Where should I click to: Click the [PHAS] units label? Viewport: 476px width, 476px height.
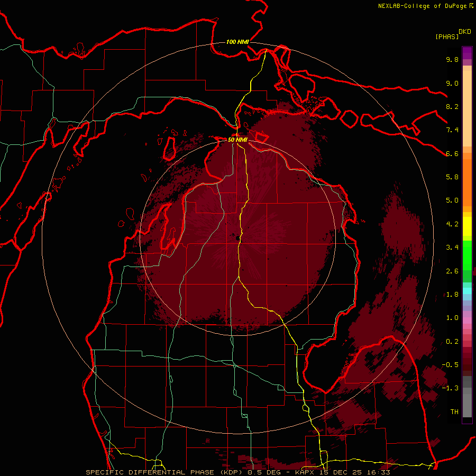[x=447, y=37]
